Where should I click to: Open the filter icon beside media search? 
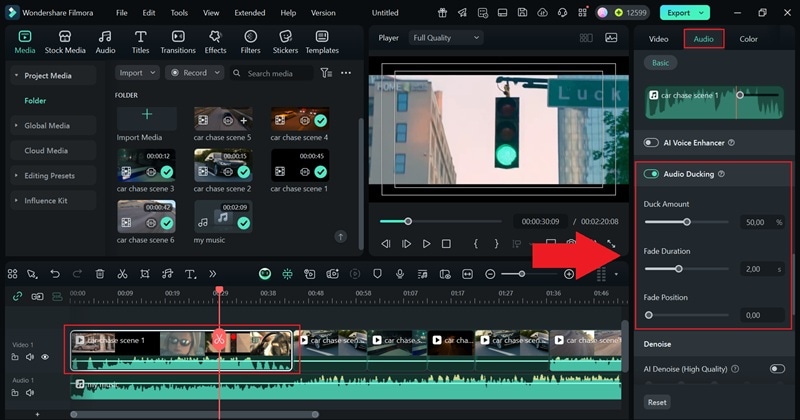click(325, 73)
